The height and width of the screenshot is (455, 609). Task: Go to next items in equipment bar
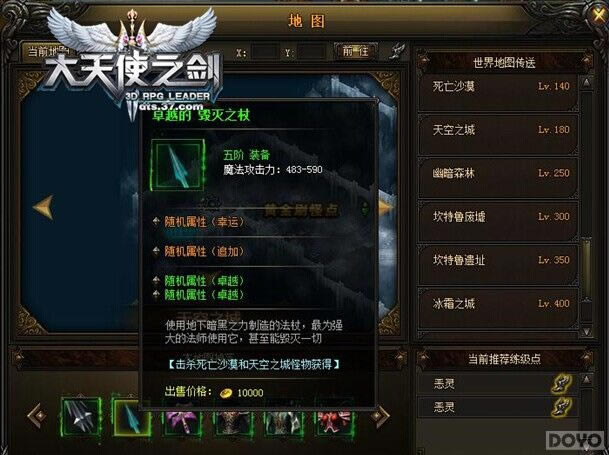(x=380, y=417)
